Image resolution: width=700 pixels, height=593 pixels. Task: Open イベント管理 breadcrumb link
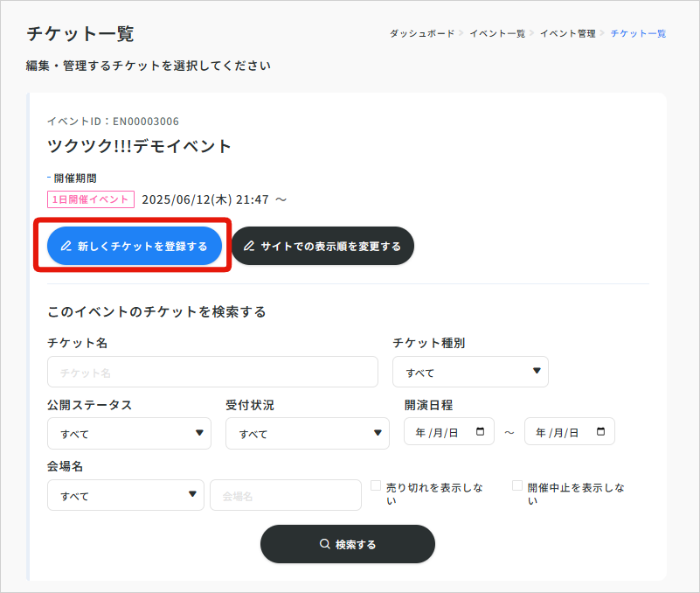pyautogui.click(x=567, y=33)
